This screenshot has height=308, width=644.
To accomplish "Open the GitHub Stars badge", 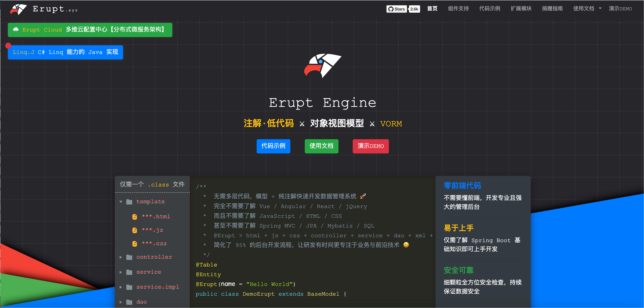I will coord(397,9).
